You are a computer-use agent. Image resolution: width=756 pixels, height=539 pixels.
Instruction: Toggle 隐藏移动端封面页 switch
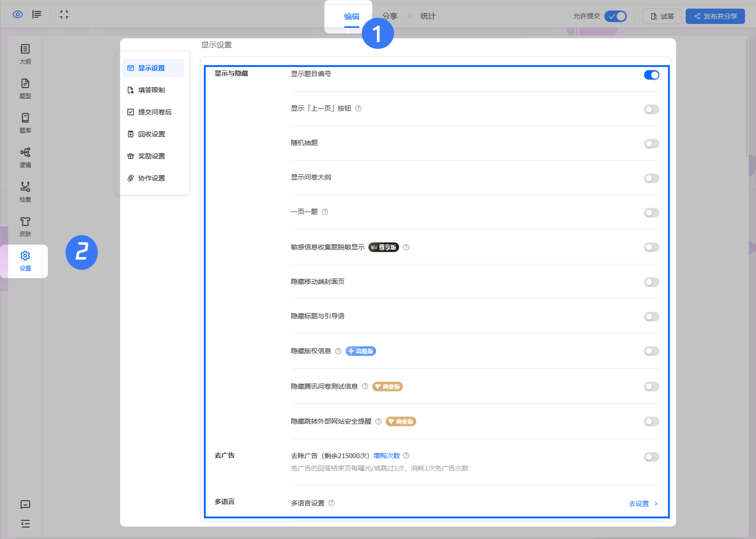[651, 282]
